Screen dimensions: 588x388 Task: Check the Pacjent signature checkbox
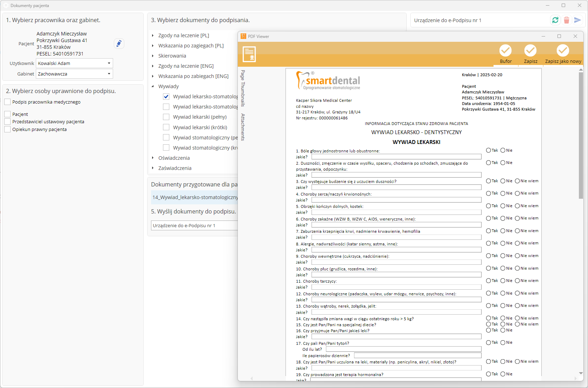[x=7, y=114]
